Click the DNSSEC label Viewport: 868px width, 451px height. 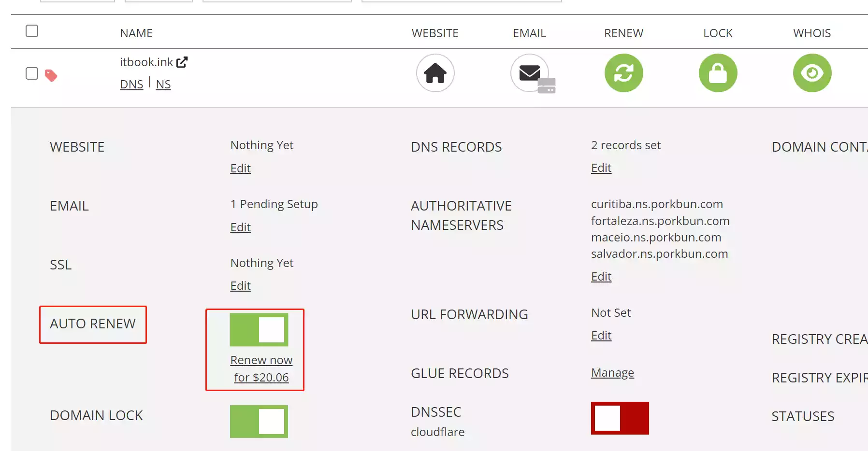pyautogui.click(x=436, y=412)
